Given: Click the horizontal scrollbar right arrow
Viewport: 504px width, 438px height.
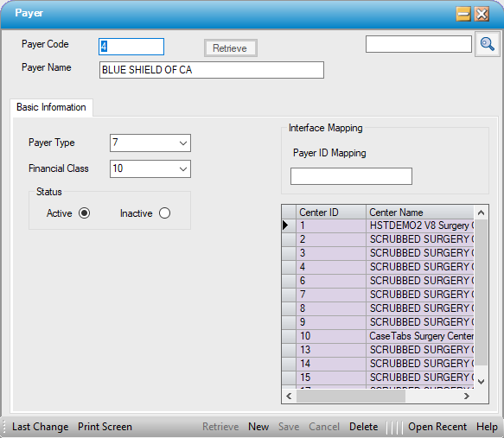Looking at the screenshot, I should pyautogui.click(x=466, y=397).
